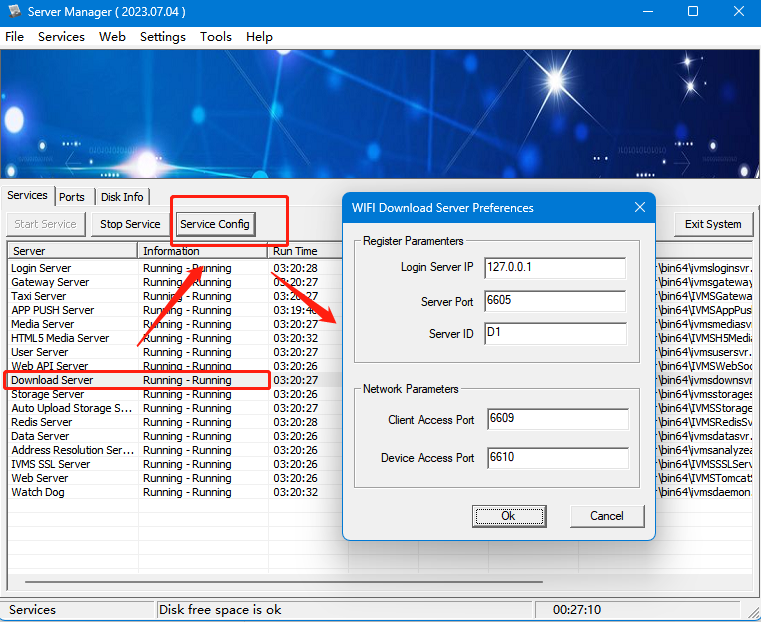The image size is (761, 622).
Task: Open the Web menu
Action: click(112, 37)
